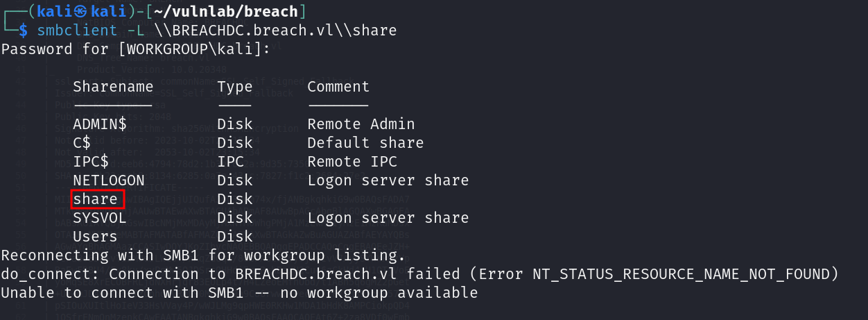
Task: Click the IPC type in the IPC$ row
Action: 231,162
